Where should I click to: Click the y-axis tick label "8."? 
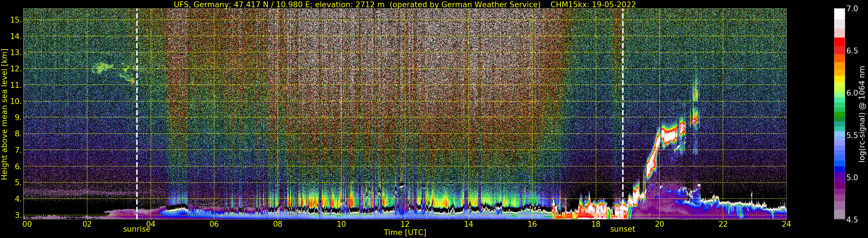click(18, 134)
